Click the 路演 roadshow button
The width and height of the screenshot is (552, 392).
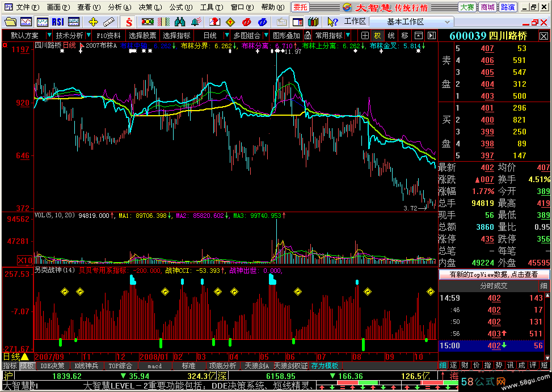(x=508, y=7)
